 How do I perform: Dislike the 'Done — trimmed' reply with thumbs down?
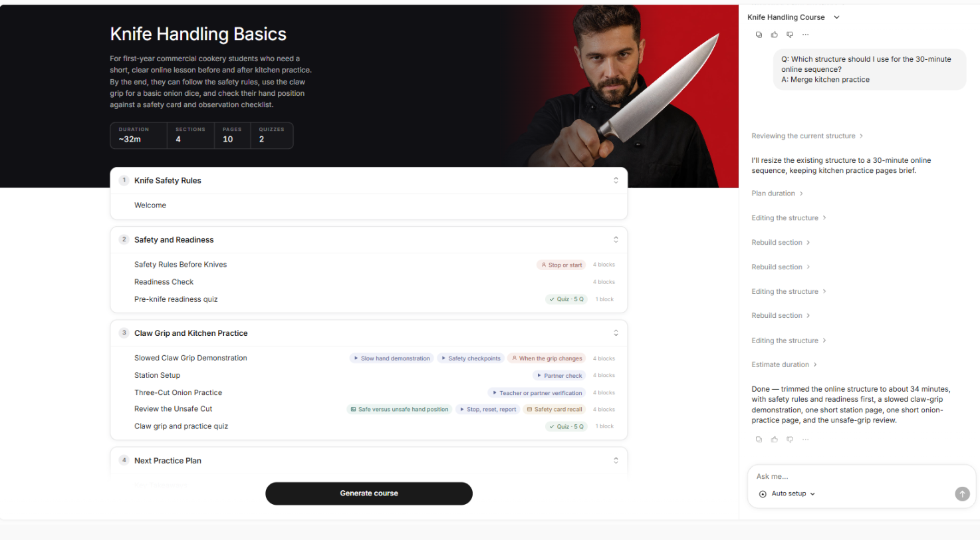pos(790,440)
